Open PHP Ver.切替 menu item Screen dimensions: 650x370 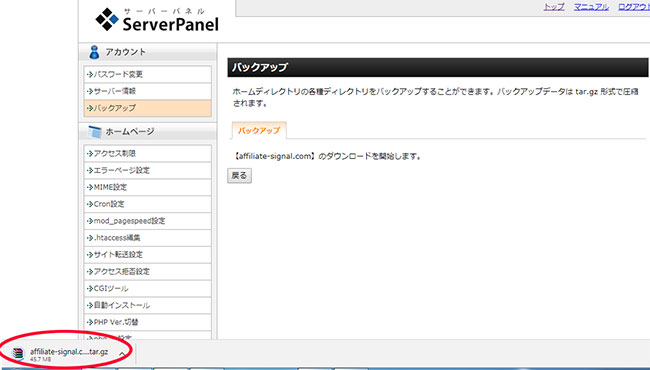point(148,322)
